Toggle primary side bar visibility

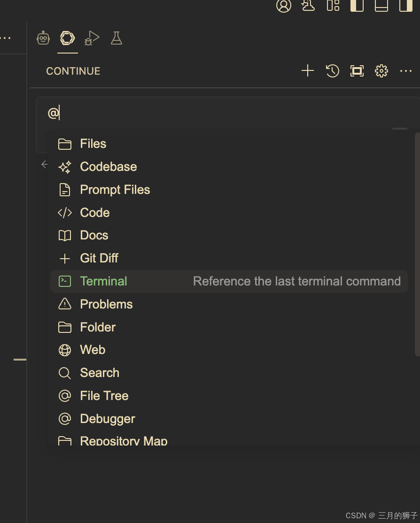pyautogui.click(x=357, y=6)
